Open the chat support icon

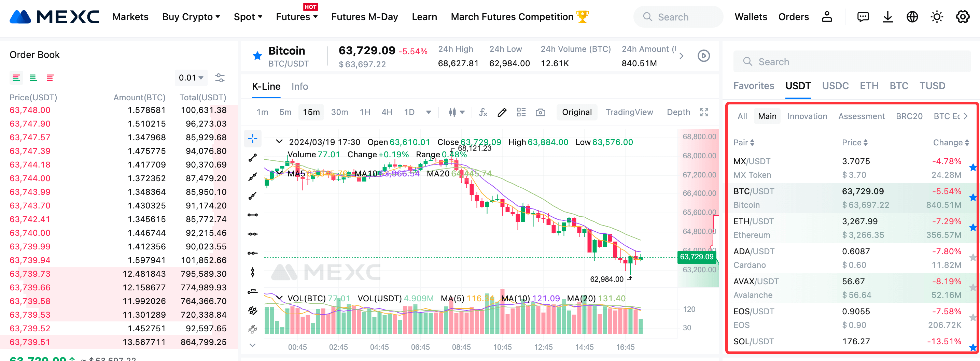863,17
